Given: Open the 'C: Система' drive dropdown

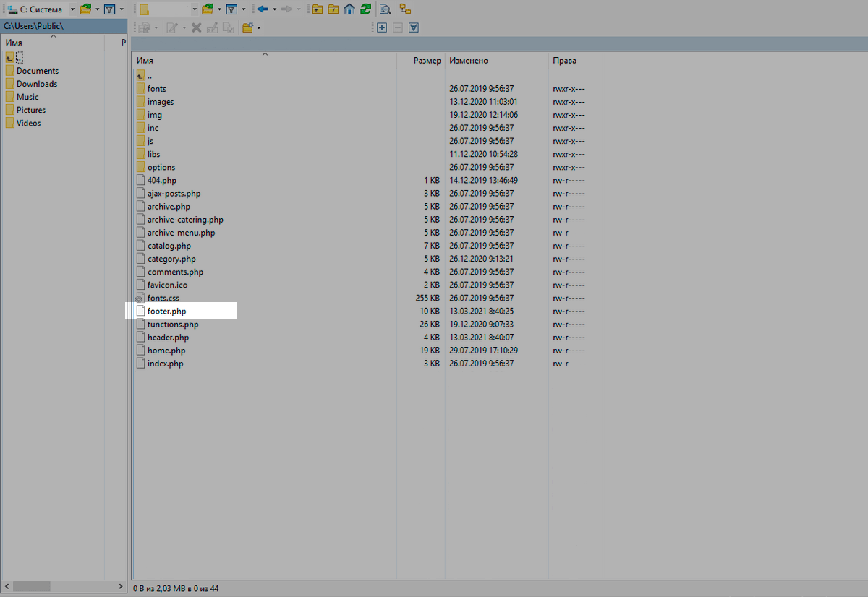Looking at the screenshot, I should tap(72, 9).
